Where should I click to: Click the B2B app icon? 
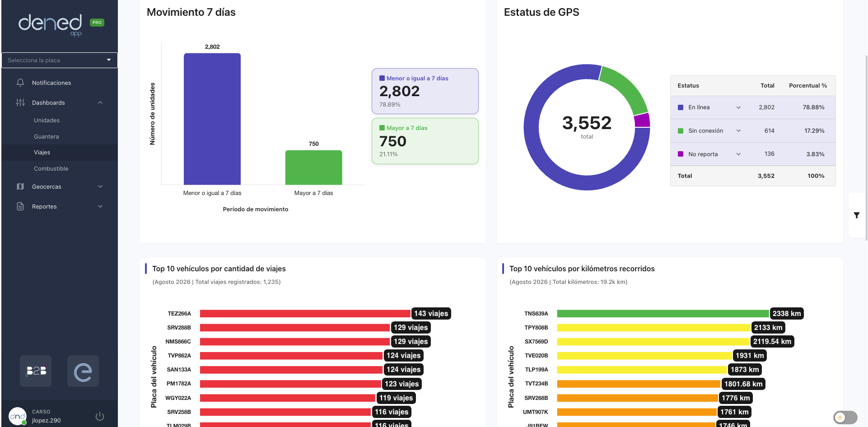(x=36, y=371)
